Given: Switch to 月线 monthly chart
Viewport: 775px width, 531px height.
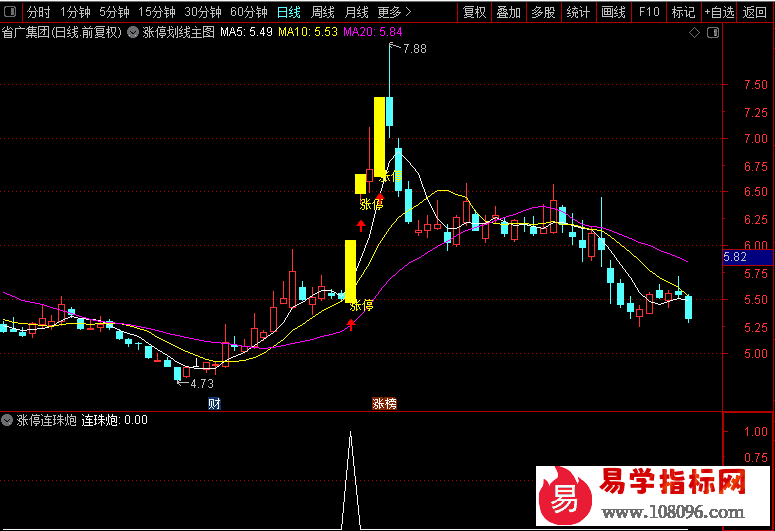Looking at the screenshot, I should pos(356,12).
